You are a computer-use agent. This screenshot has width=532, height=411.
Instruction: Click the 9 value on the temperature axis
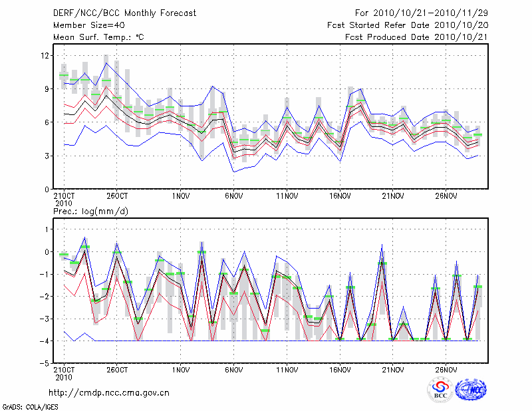pos(47,88)
